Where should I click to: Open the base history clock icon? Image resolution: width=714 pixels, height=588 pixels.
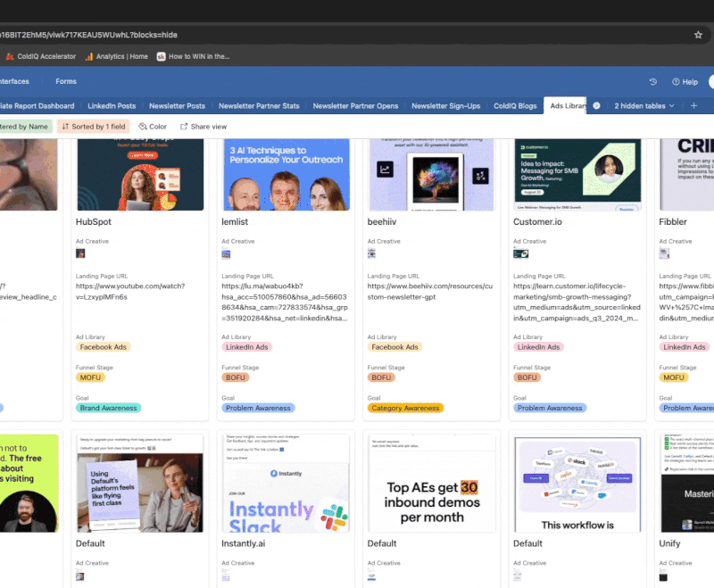pos(653,81)
